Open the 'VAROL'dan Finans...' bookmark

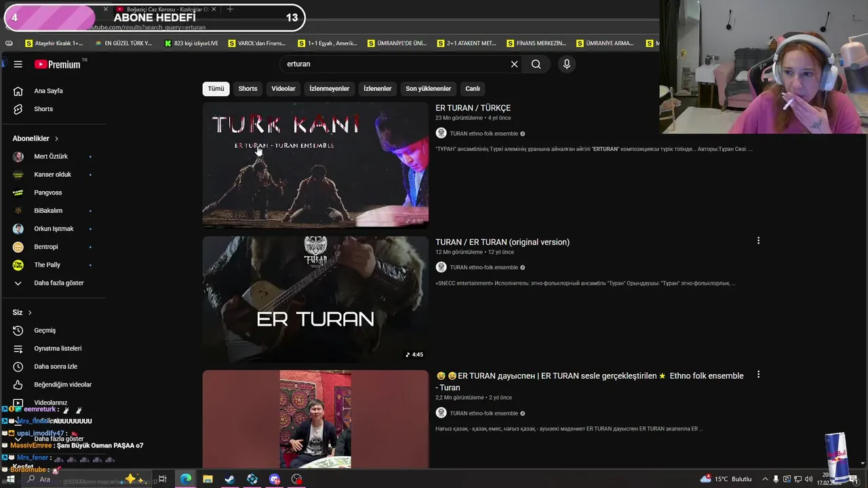(257, 43)
